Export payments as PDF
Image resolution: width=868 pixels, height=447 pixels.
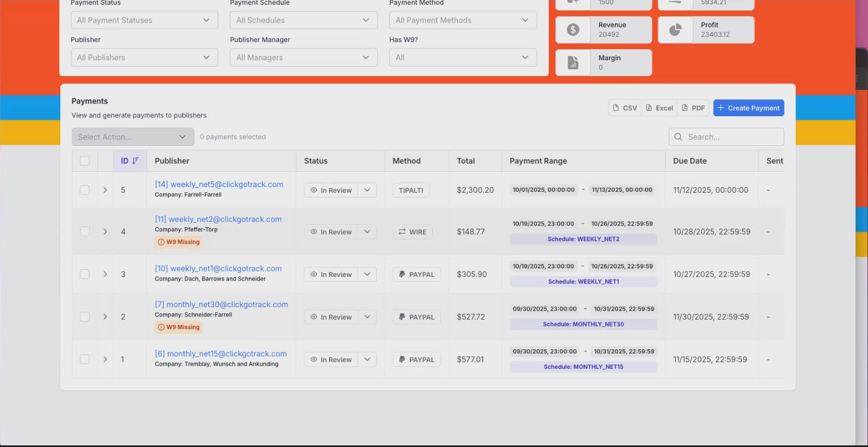[x=693, y=108]
